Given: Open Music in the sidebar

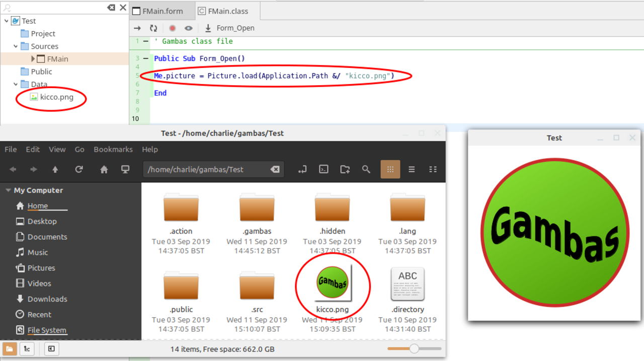Looking at the screenshot, I should click(38, 252).
